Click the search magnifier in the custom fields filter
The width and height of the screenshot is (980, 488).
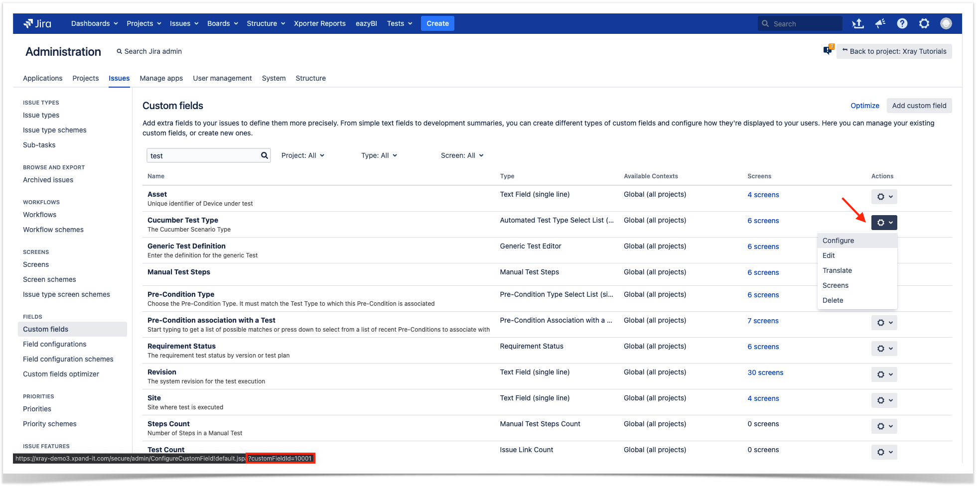(264, 155)
